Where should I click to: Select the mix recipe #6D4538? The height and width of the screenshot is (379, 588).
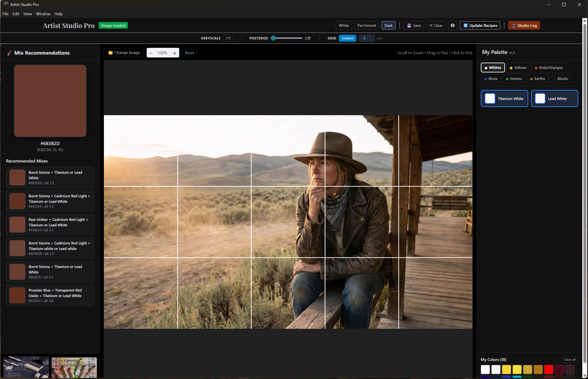pos(50,248)
